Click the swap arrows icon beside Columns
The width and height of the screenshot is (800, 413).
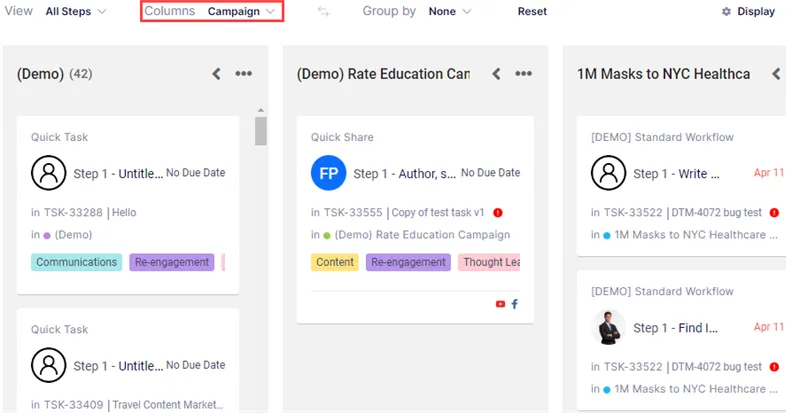pyautogui.click(x=323, y=11)
